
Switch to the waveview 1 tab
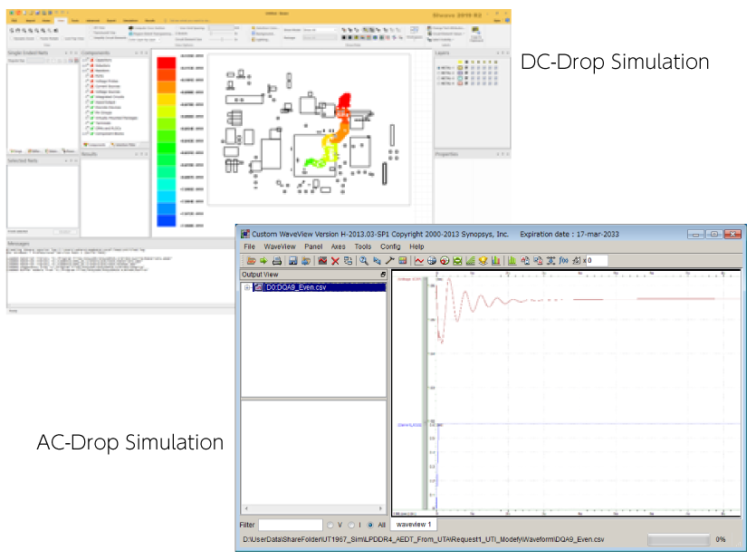[x=415, y=525]
